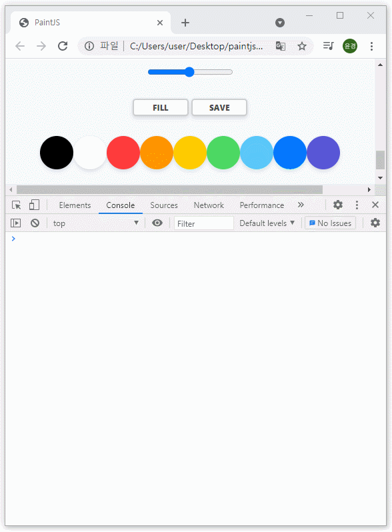392x532 pixels.
Task: Pick the white color swatch
Action: tap(90, 153)
